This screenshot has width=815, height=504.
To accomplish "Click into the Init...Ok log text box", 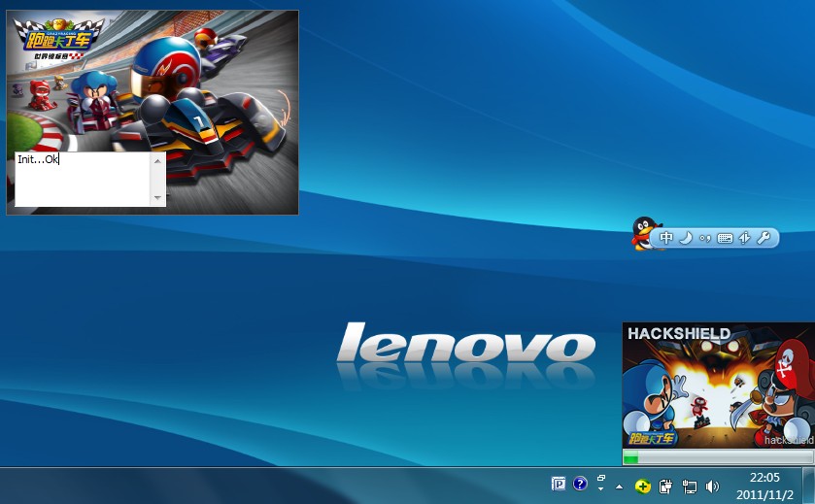I will tap(83, 180).
